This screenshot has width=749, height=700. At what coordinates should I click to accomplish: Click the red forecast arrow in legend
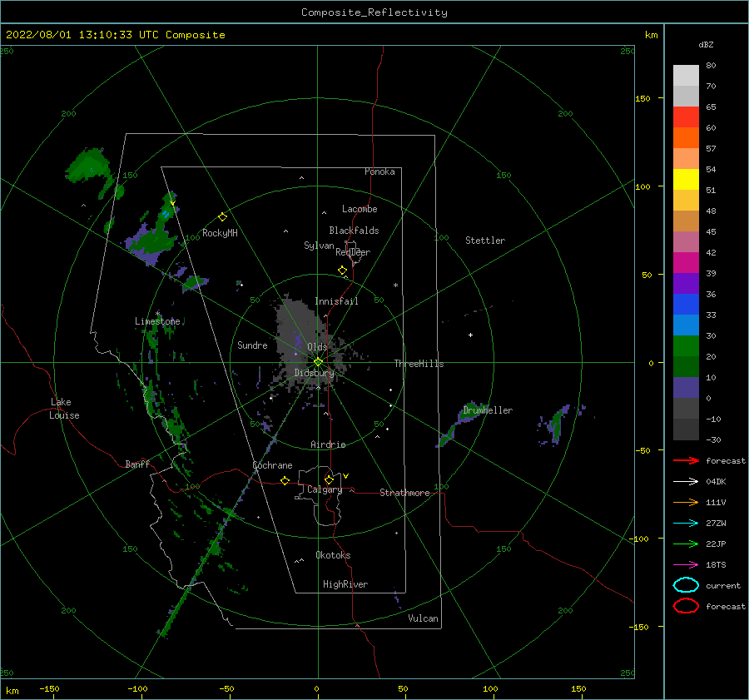686,460
